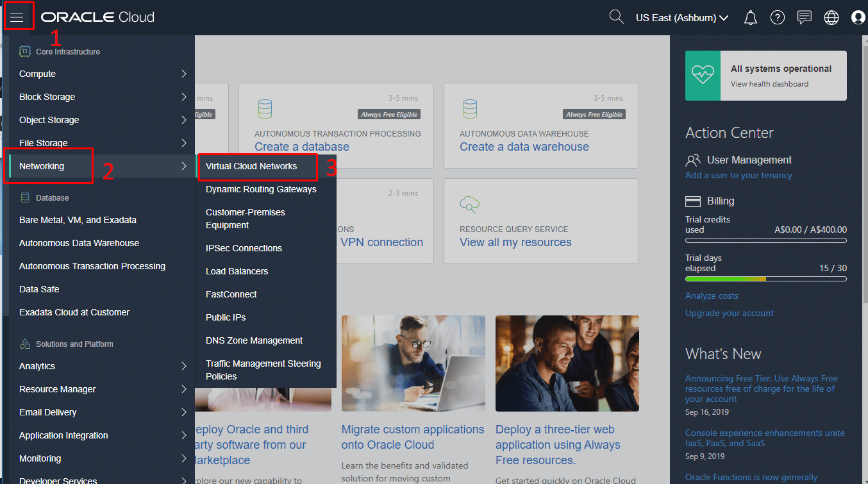
Task: Open the language globe icon
Action: pos(831,18)
